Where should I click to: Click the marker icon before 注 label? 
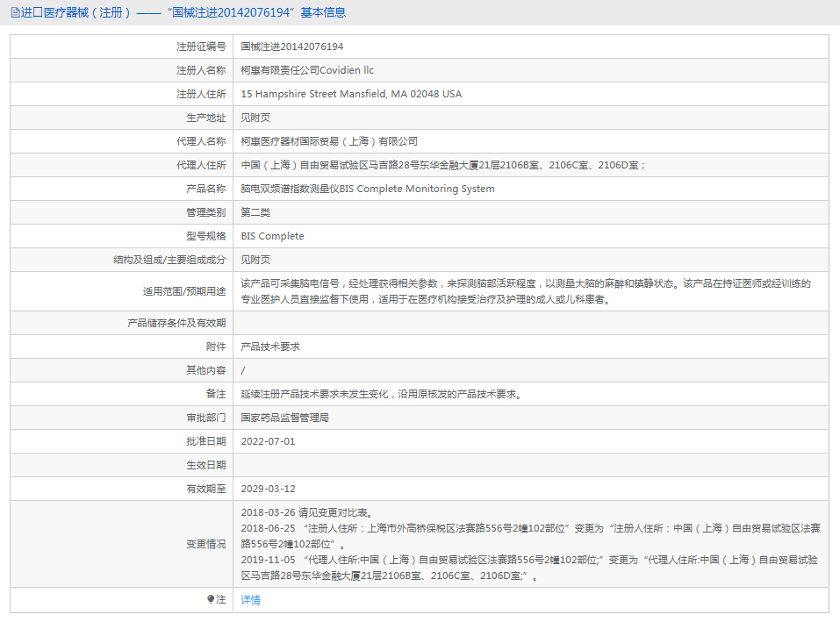coord(211,599)
